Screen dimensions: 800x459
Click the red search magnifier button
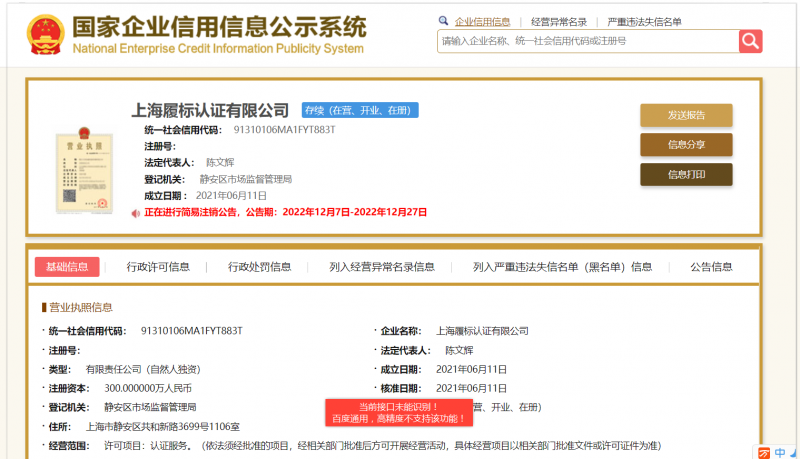[751, 41]
